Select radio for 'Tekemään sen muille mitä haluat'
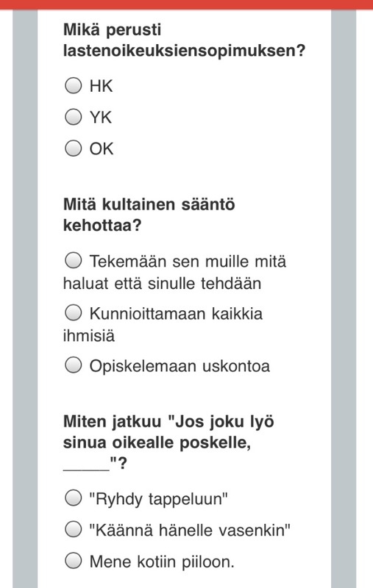Viewport: 373px width, 588px height. point(73,260)
